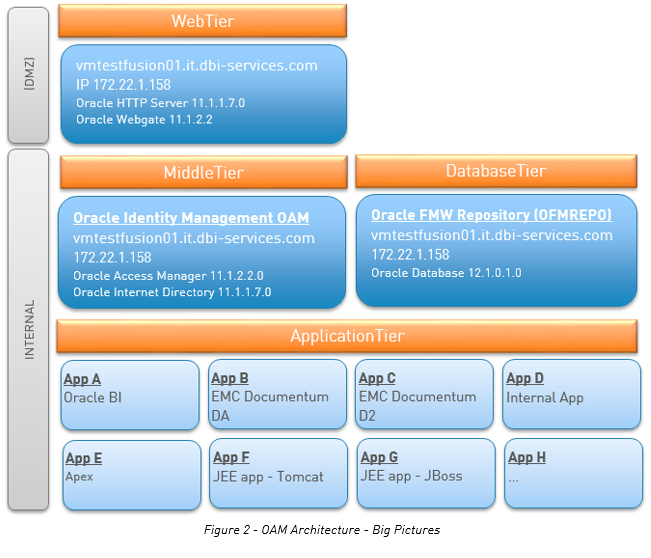Click the App G heading
The image size is (651, 558).
[x=379, y=458]
